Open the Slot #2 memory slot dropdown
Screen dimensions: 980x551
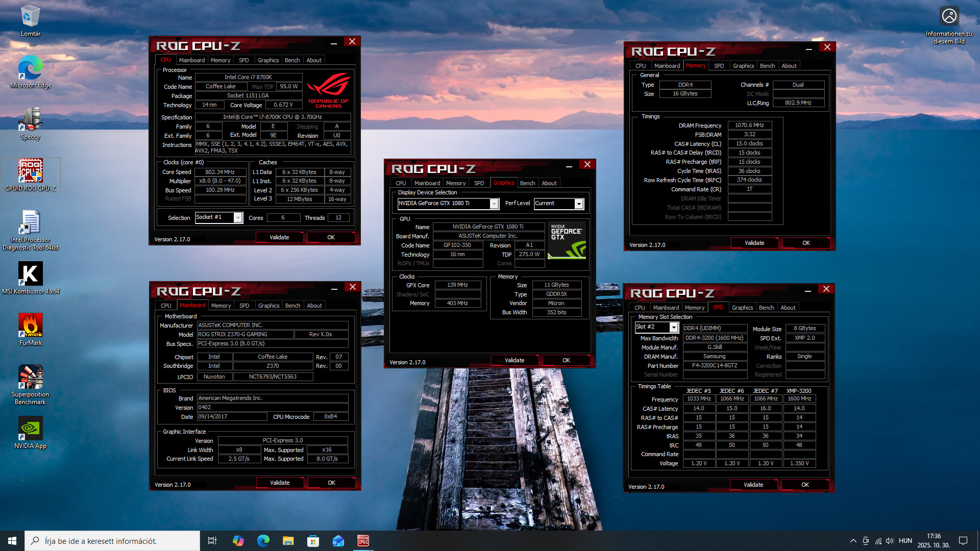pyautogui.click(x=673, y=328)
